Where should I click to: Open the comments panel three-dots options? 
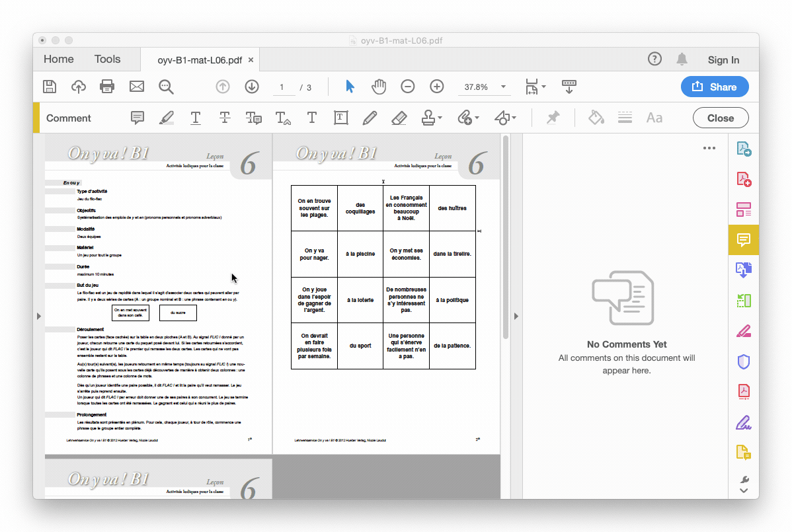pos(709,149)
